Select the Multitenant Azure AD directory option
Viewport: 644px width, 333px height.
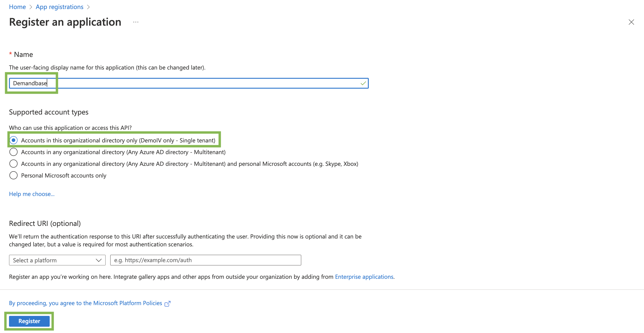tap(13, 152)
